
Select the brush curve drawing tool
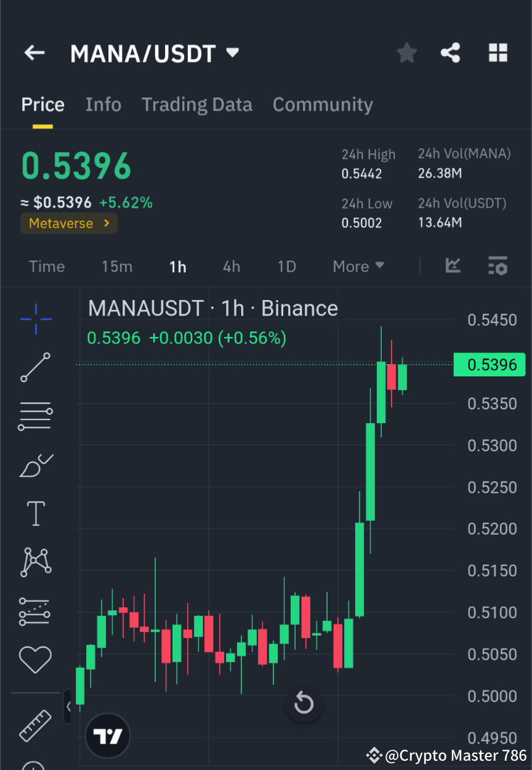(35, 465)
